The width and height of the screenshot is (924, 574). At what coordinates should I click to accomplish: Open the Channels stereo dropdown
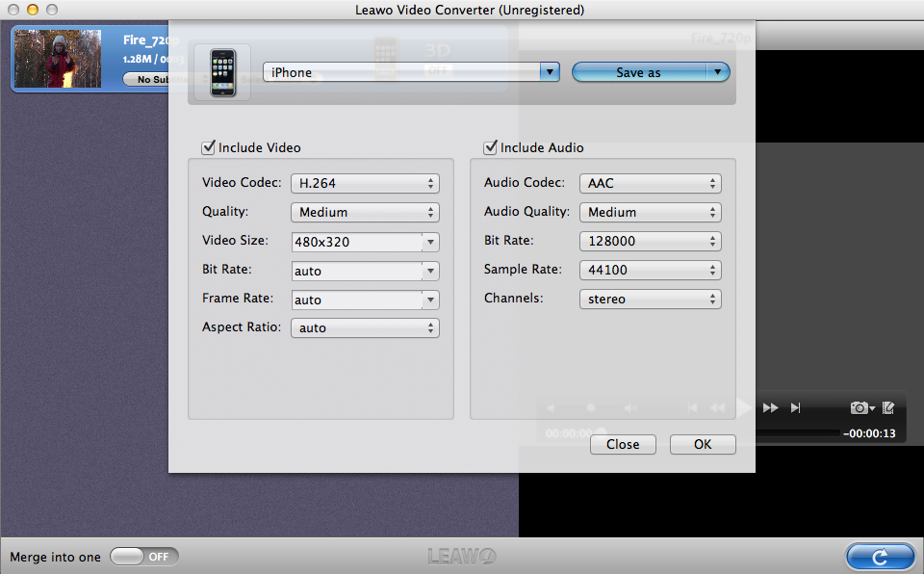pyautogui.click(x=651, y=300)
